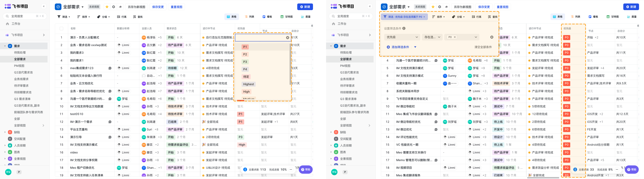Open view settings gear in left window
Image resolution: width=644 pixels, height=179 pixels.
pos(114,7)
